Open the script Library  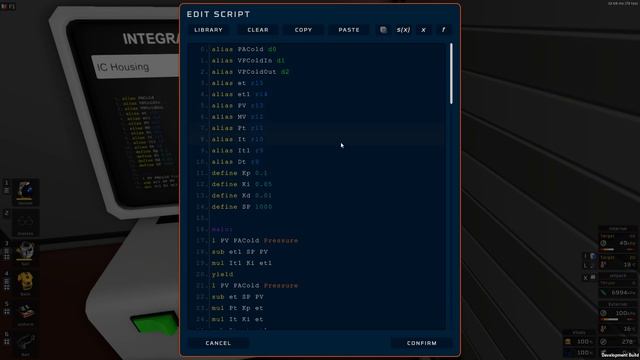(x=209, y=30)
